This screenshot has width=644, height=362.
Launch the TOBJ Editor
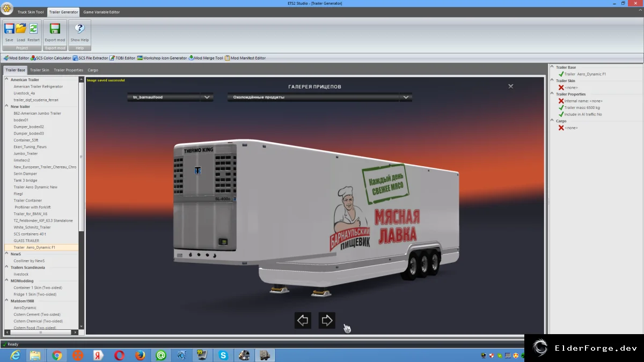click(x=122, y=58)
